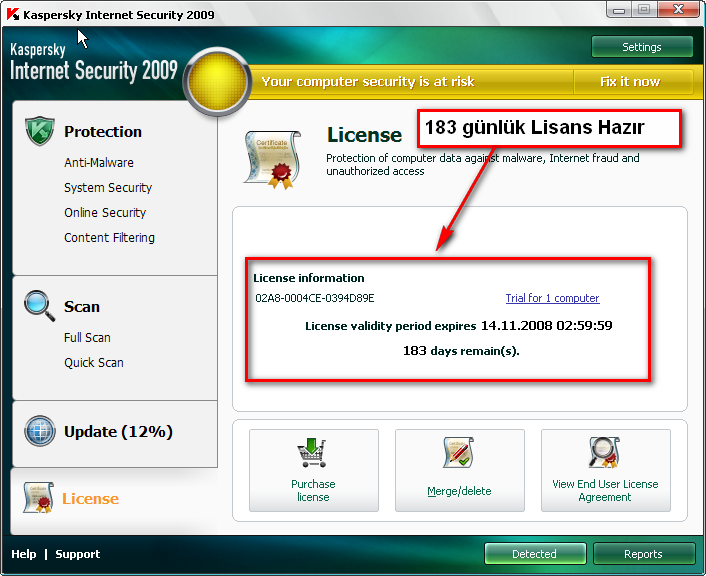Start a Full Scan
Viewport: 706px width, 576px height.
[x=87, y=337]
